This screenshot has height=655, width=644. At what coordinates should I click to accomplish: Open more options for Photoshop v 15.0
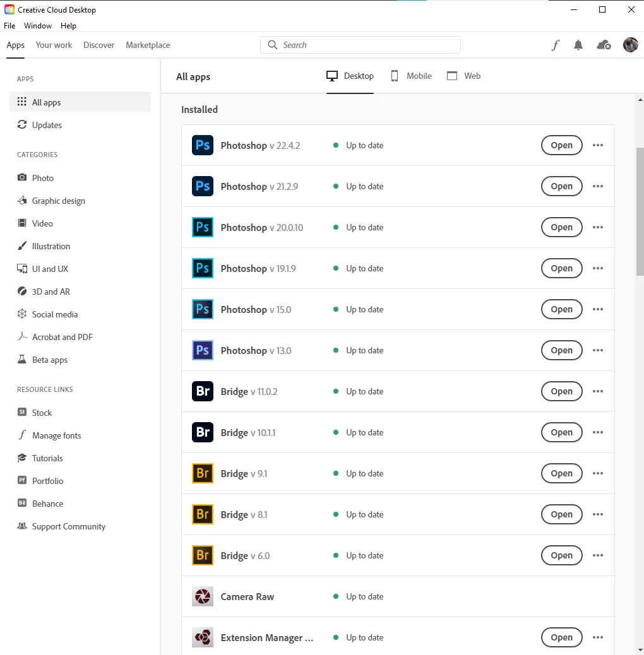point(598,309)
